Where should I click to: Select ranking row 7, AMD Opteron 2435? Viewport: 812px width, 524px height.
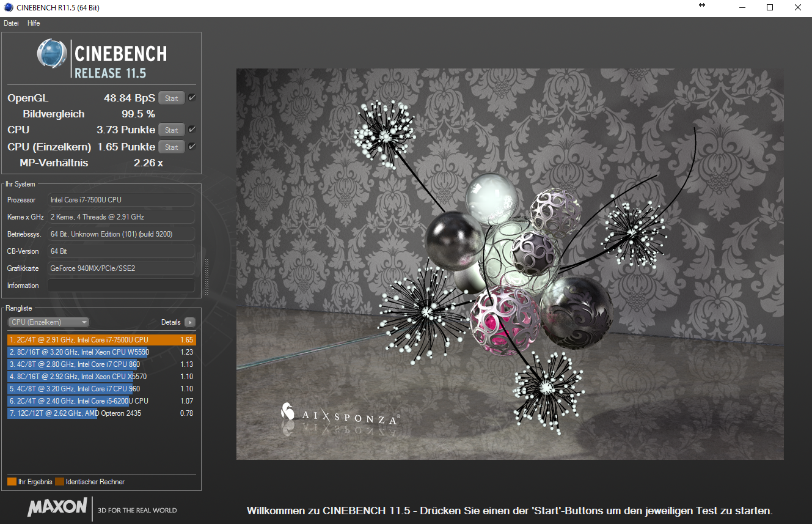click(101, 413)
